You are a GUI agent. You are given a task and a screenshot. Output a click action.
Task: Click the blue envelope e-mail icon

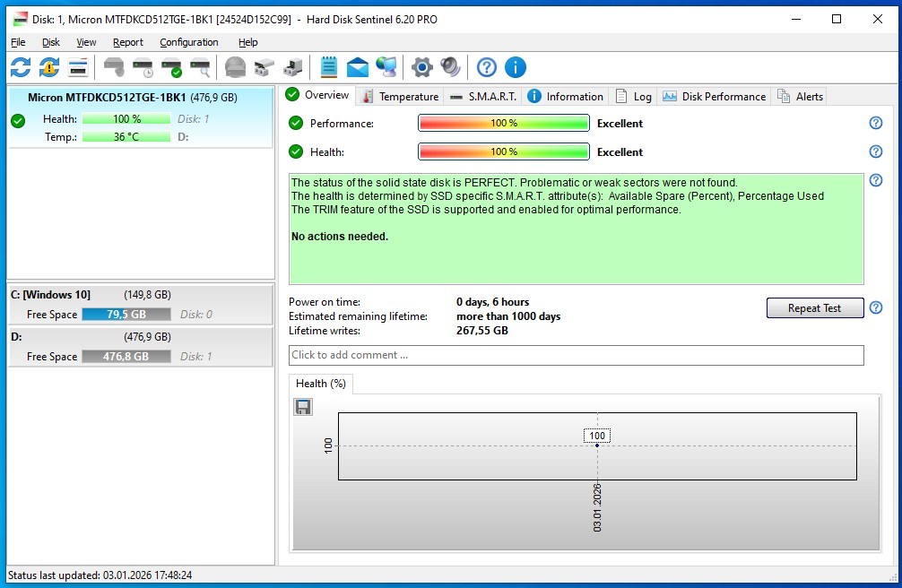click(x=357, y=67)
